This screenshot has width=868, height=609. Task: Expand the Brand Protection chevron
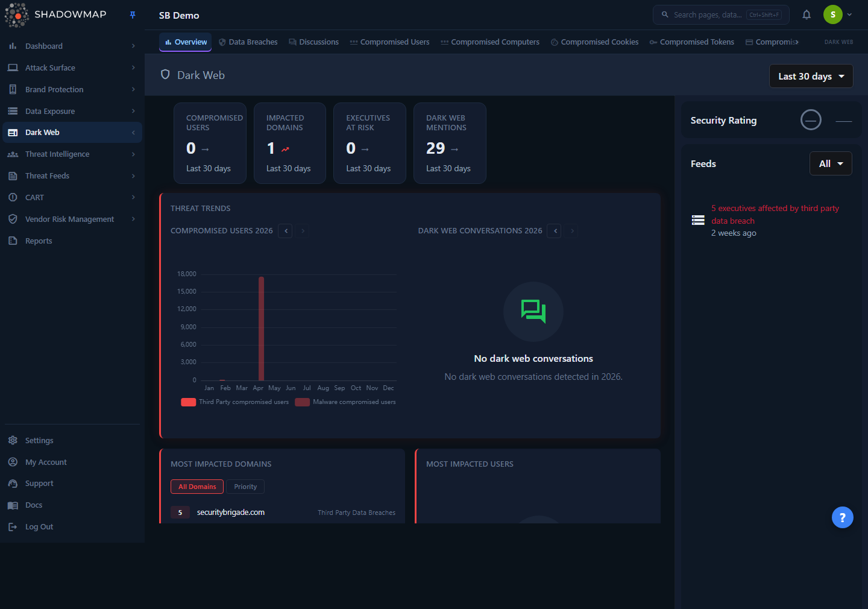tap(133, 89)
